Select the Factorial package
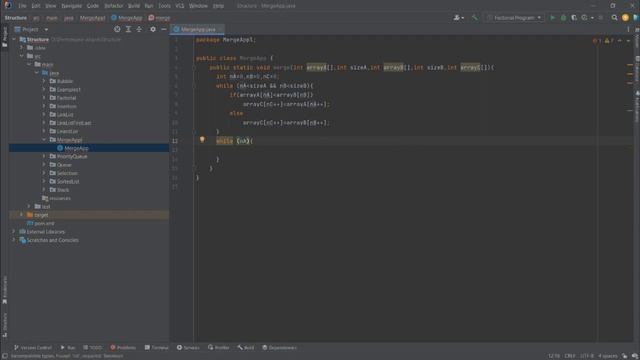Screen dimensions: 640x360 click(x=67, y=98)
